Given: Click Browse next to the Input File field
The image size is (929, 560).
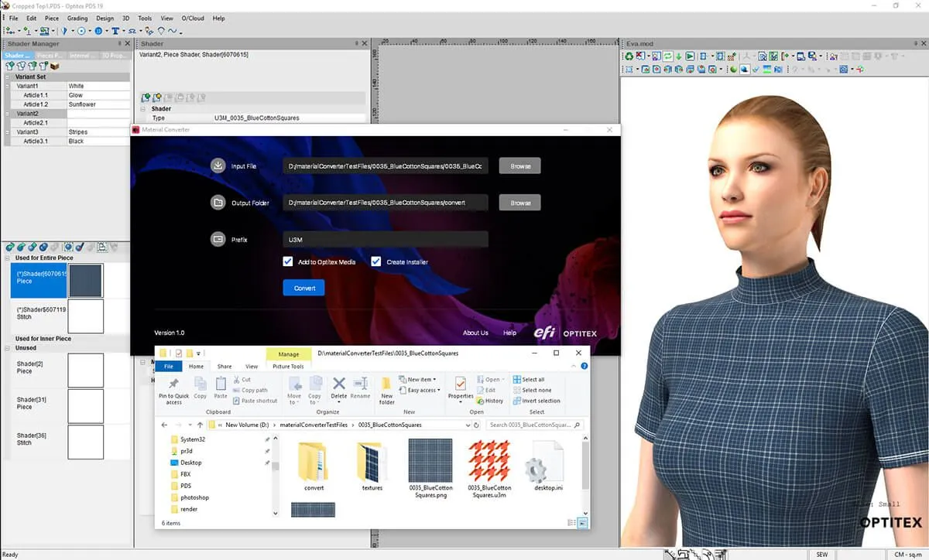Looking at the screenshot, I should tap(519, 166).
